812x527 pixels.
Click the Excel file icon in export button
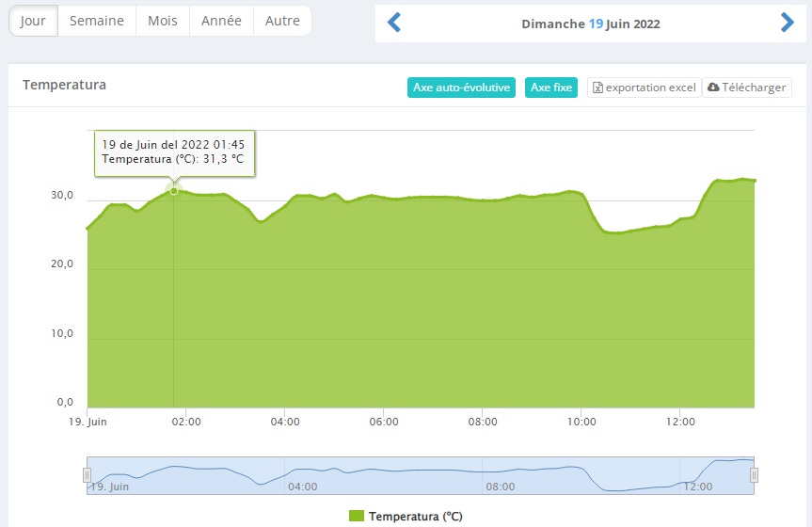pos(597,88)
